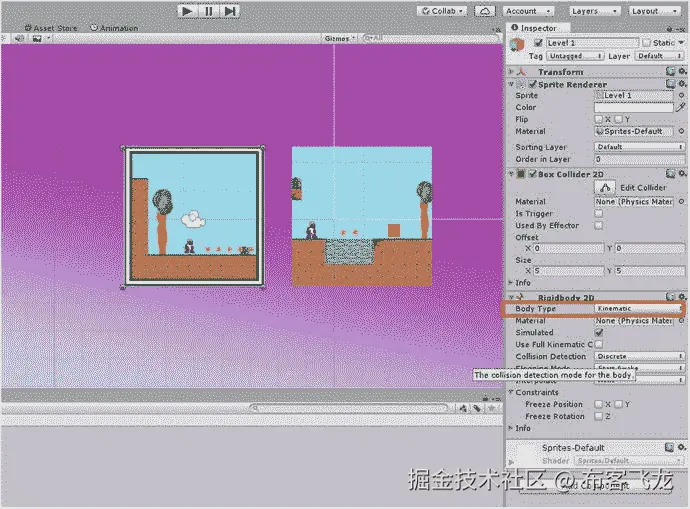
Task: Open Sprites-Default material help icon
Action: (x=669, y=447)
